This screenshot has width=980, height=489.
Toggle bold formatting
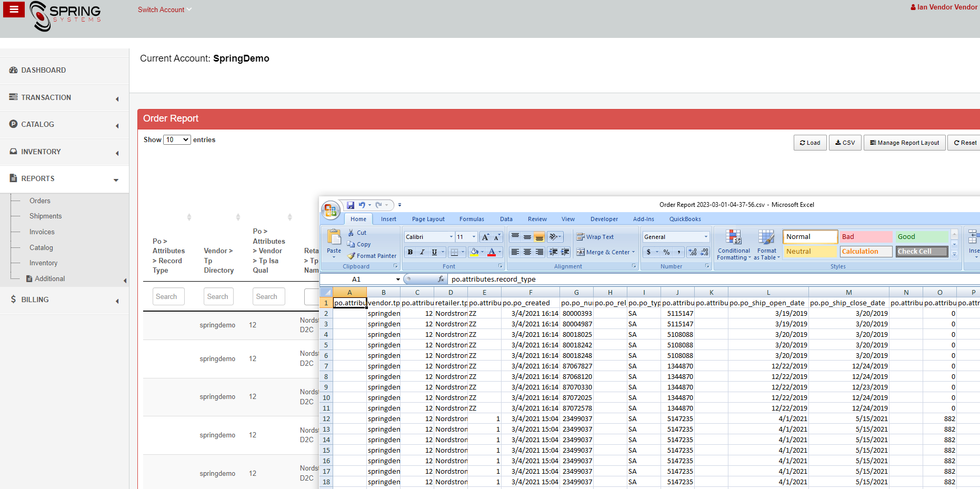pyautogui.click(x=410, y=252)
